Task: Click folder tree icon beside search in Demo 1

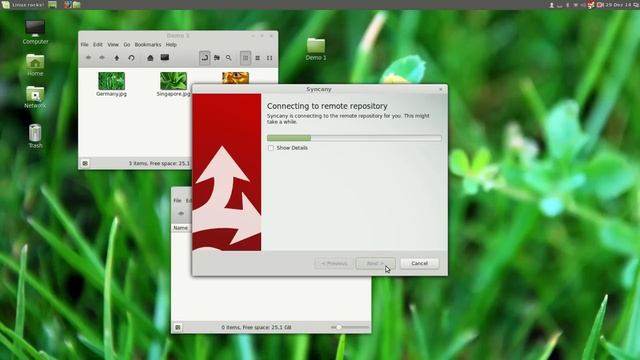Action: (217, 58)
